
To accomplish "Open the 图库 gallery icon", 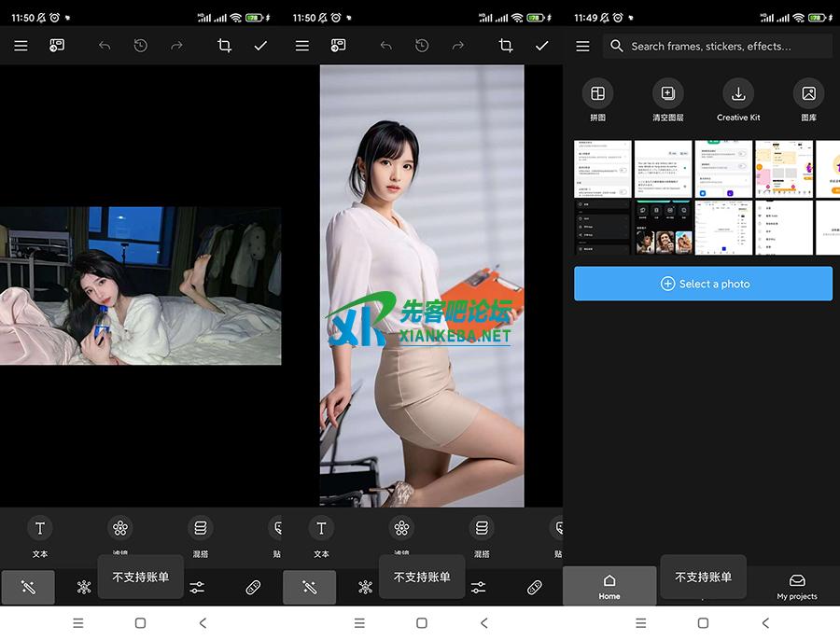I will tap(808, 94).
